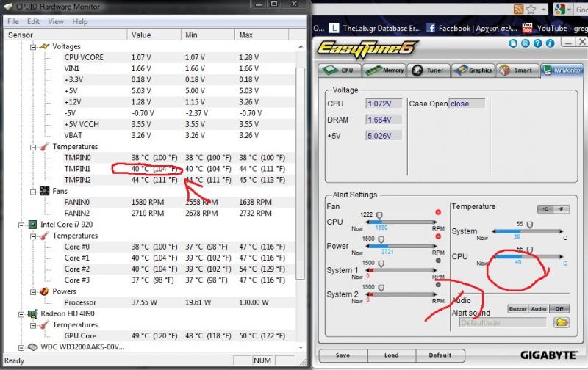Open the Graphics tab in EasyTune6
Viewport: 588px width, 370px height.
coord(473,70)
